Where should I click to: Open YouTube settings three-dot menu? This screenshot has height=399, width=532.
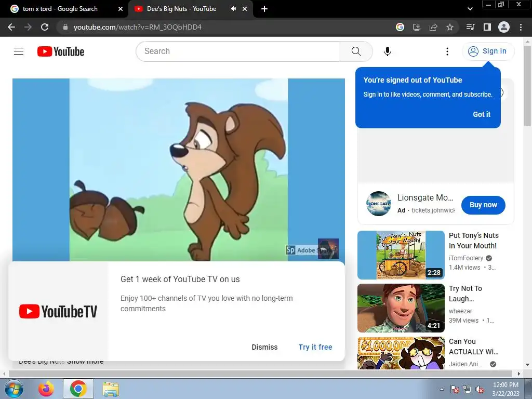(447, 51)
